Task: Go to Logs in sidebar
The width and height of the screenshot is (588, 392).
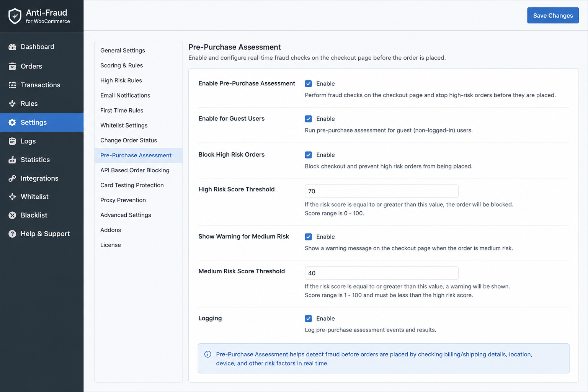Action: (x=42, y=141)
